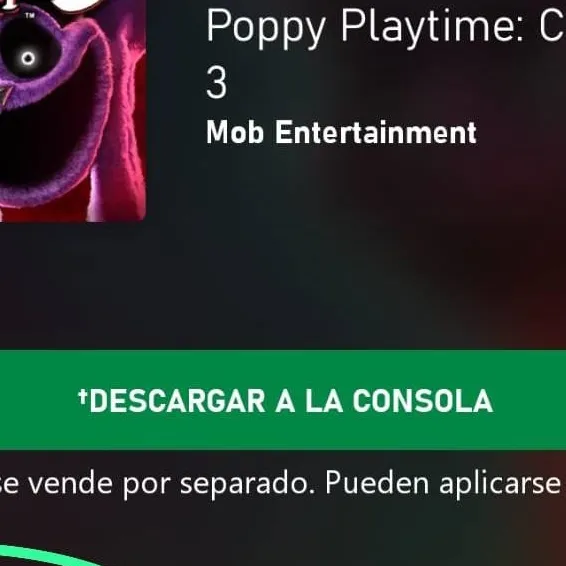
Task: Click the glowing white eye on the cover character
Action: pyautogui.click(x=28, y=58)
